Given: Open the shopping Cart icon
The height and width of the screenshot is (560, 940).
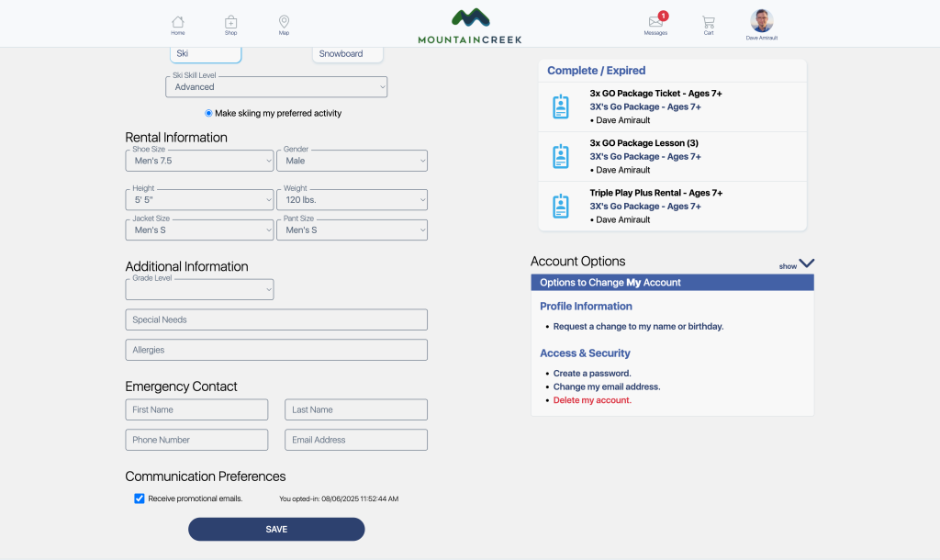Looking at the screenshot, I should (708, 22).
